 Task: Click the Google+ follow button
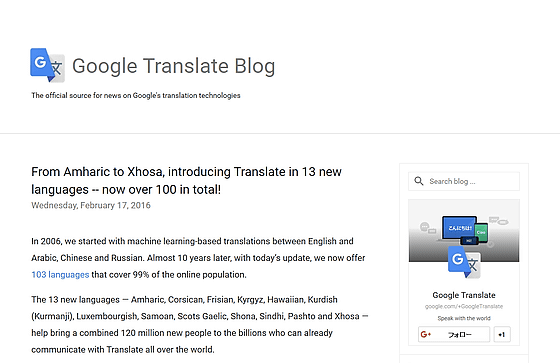coord(454,334)
